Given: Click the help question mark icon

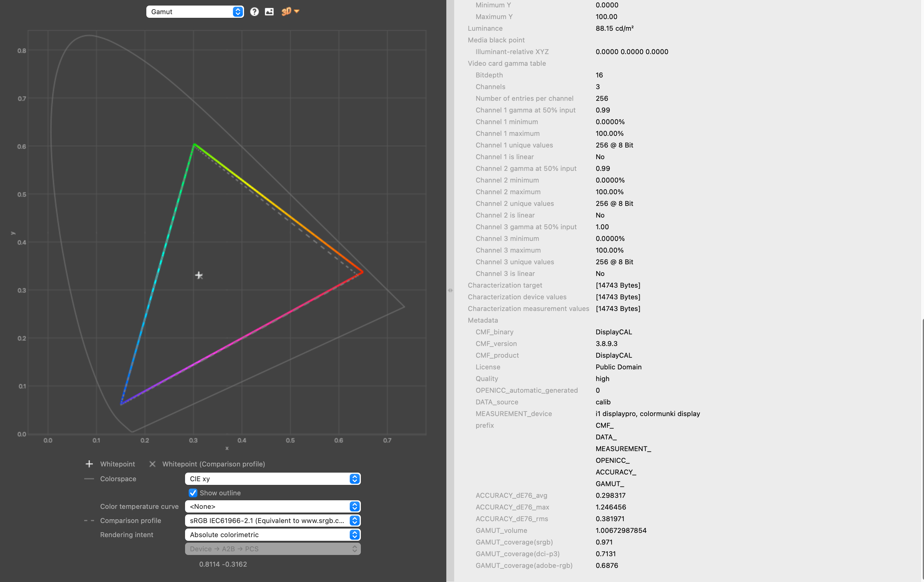Looking at the screenshot, I should 254,11.
